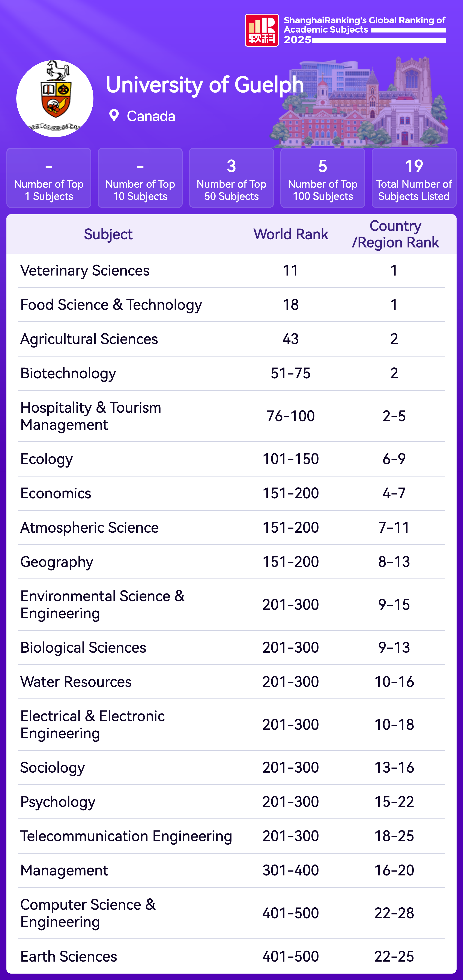The height and width of the screenshot is (980, 463).
Task: Click the location pin icon beside Canada
Action: (x=114, y=115)
